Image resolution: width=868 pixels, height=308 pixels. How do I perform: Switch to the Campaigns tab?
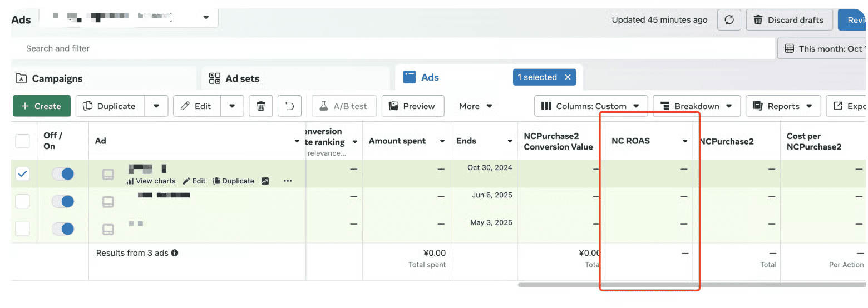[104, 78]
